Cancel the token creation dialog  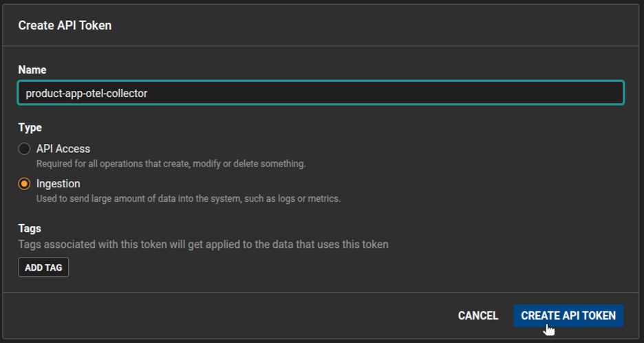click(x=478, y=315)
